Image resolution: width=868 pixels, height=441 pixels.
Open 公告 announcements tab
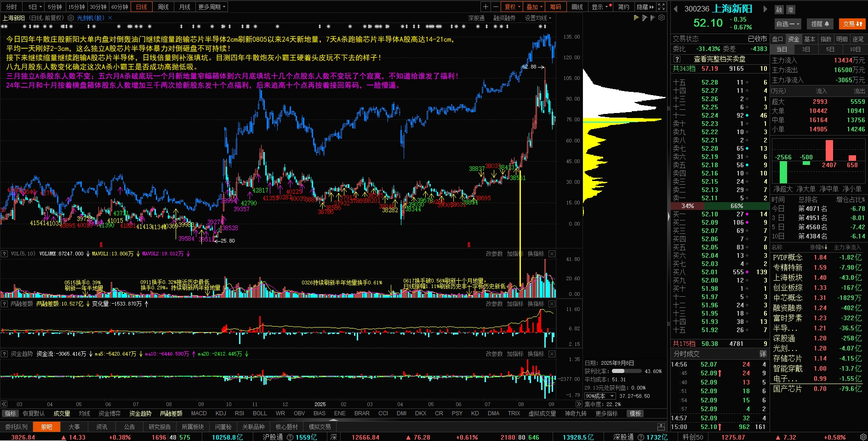[x=129, y=427]
